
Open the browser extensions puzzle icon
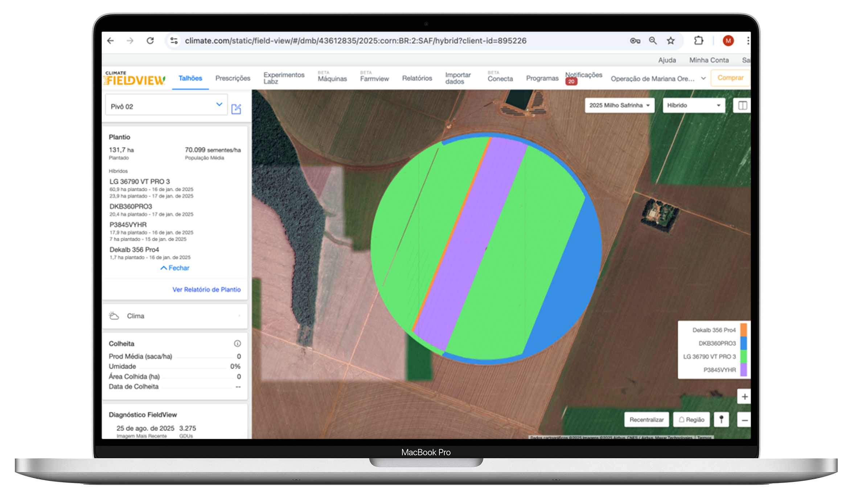698,41
